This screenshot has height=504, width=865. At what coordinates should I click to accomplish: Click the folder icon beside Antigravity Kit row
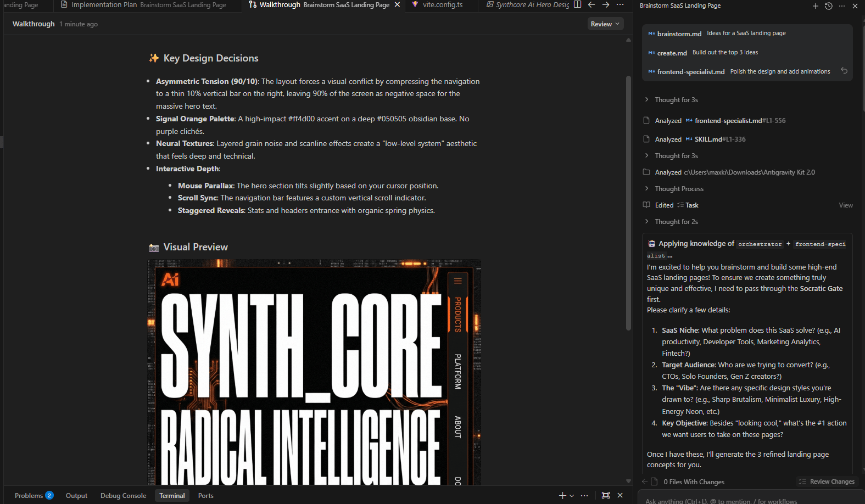[647, 172]
